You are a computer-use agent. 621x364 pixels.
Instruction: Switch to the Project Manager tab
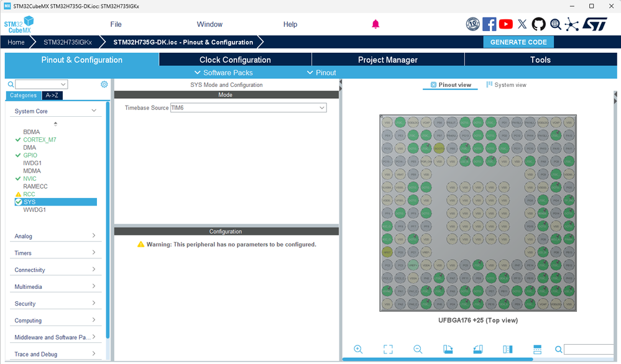pos(388,60)
